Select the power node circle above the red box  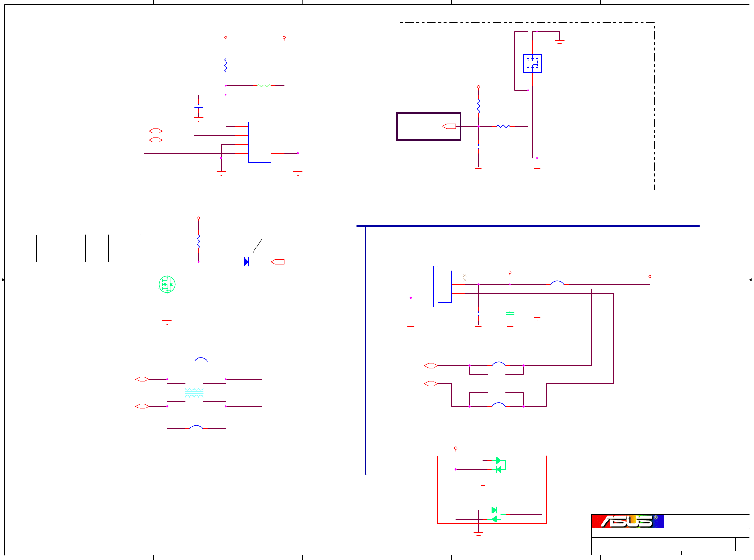(x=456, y=448)
